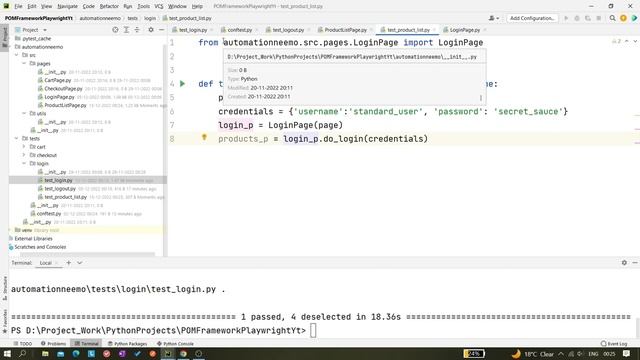
Task: Select conftest.py in project tree
Action: pyautogui.click(x=49, y=213)
